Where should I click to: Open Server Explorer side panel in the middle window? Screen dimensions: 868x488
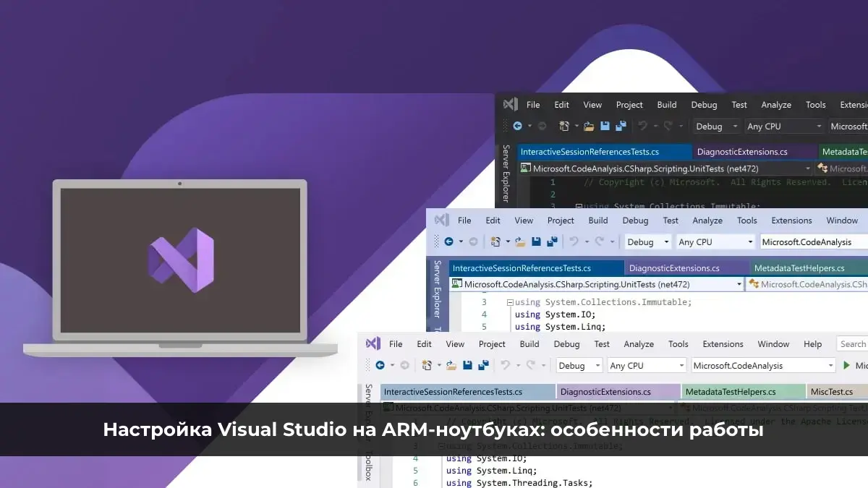437,289
